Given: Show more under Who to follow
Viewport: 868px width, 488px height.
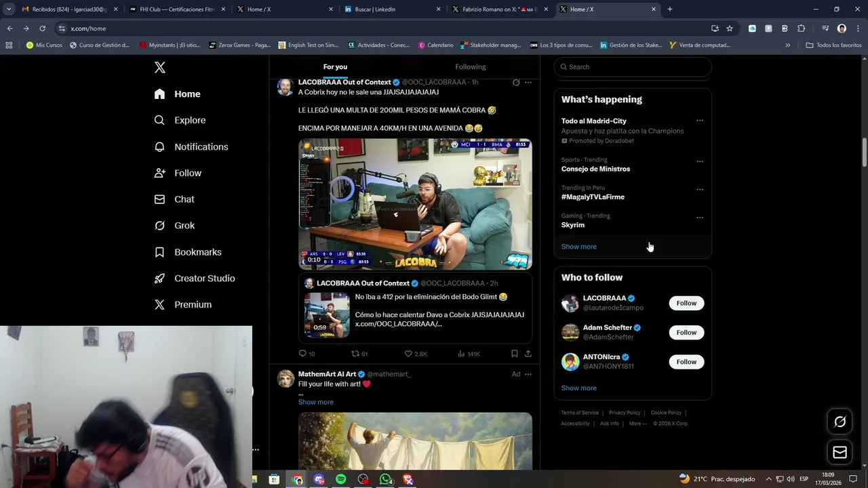Looking at the screenshot, I should [579, 388].
